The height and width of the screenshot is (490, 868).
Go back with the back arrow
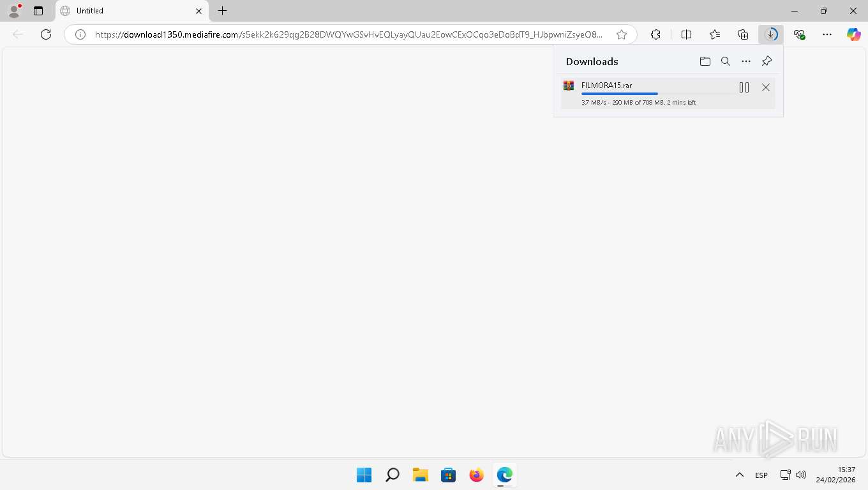point(18,34)
